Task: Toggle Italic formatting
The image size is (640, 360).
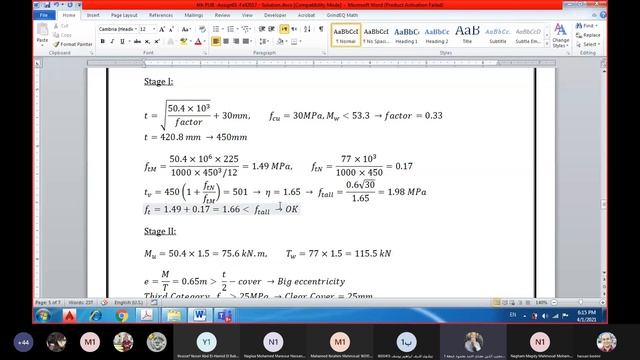Action: tap(112, 41)
